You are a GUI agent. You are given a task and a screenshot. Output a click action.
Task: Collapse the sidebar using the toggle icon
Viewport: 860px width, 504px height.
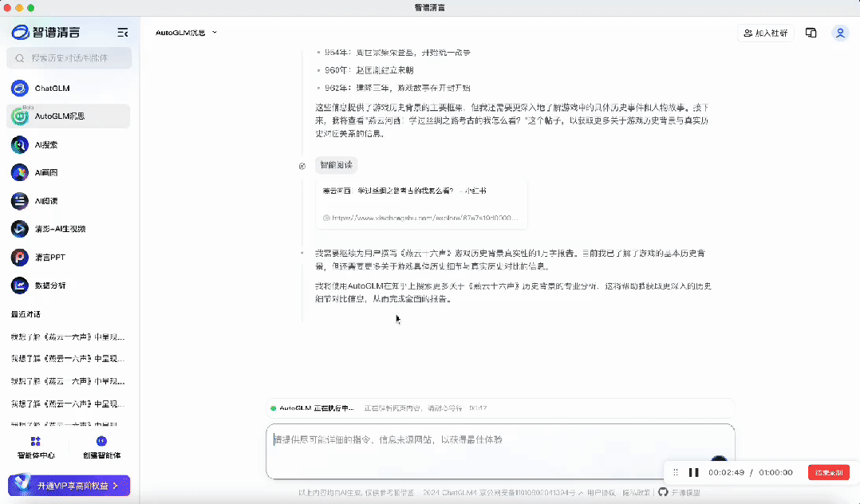click(x=123, y=33)
